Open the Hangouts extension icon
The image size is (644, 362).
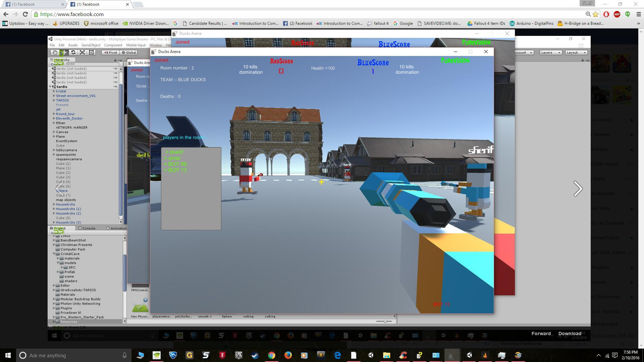pos(628,14)
